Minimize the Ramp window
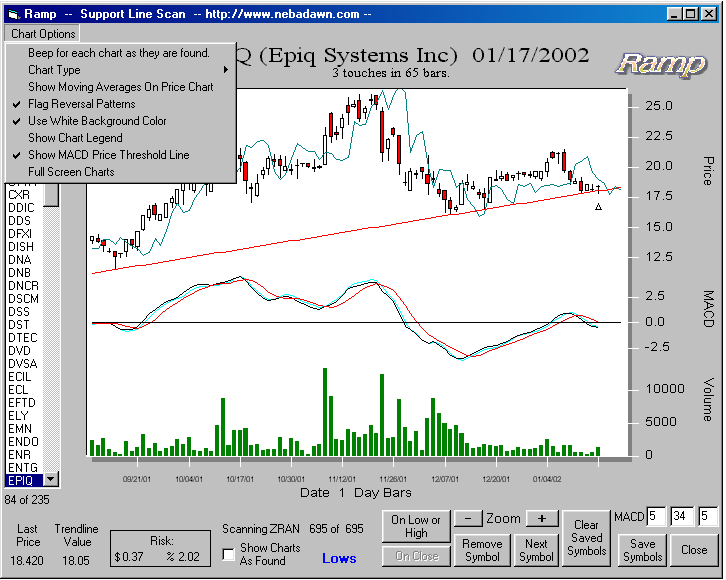Screen dimensions: 726x580 tap(674, 14)
